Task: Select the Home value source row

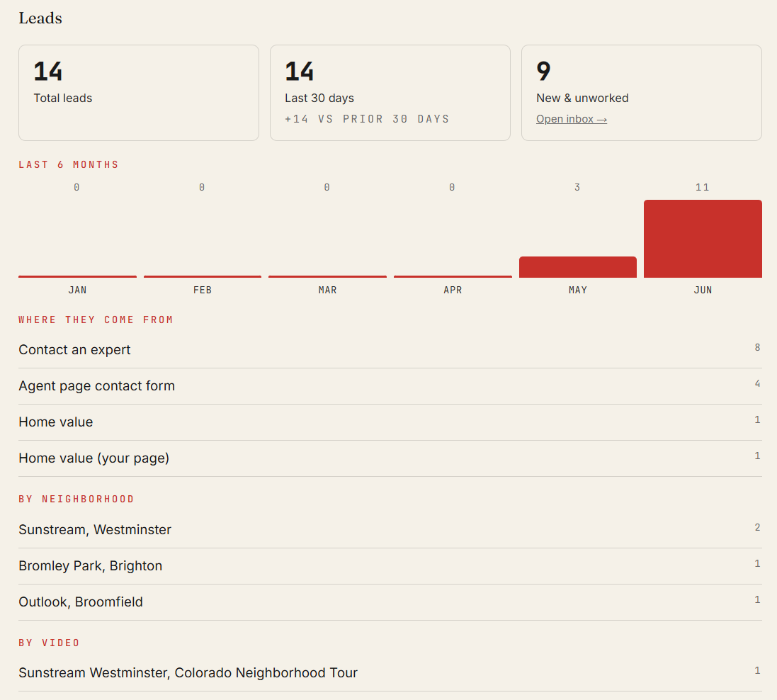Action: [390, 422]
